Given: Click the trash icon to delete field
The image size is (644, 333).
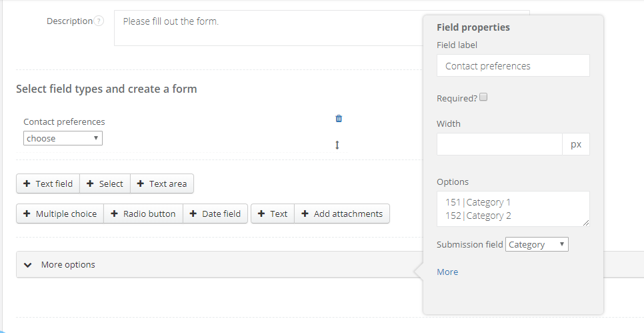Looking at the screenshot, I should point(339,119).
